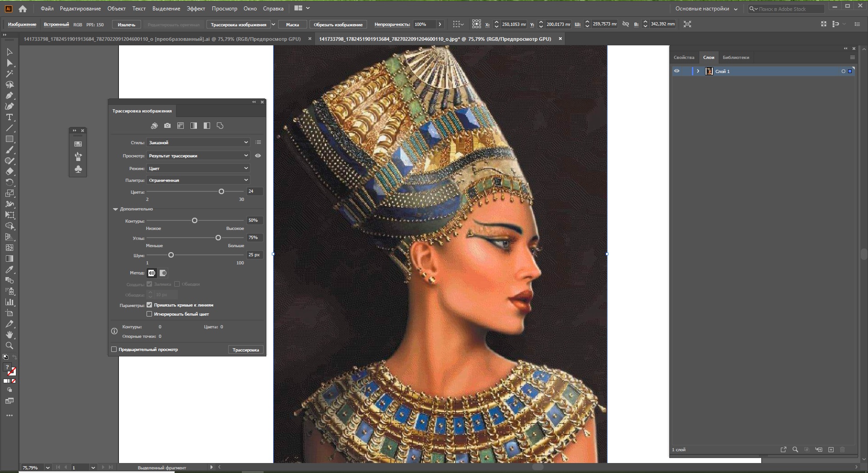Click Обрезать изображение in options bar
The image size is (868, 473).
[x=338, y=24]
